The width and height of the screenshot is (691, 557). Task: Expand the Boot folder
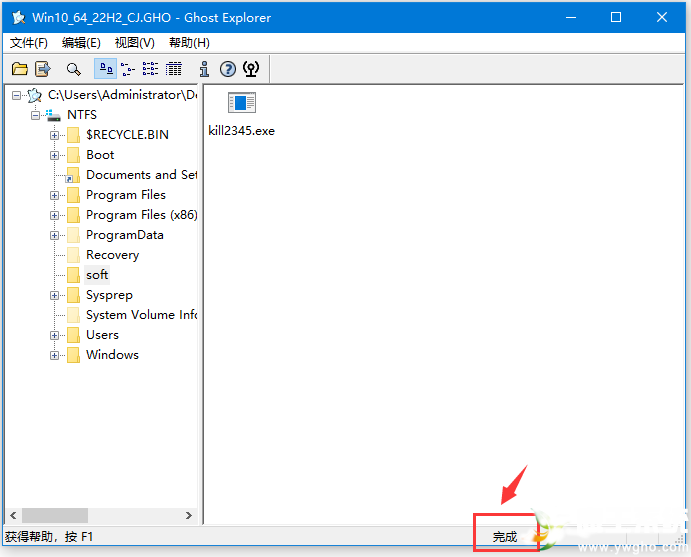54,156
